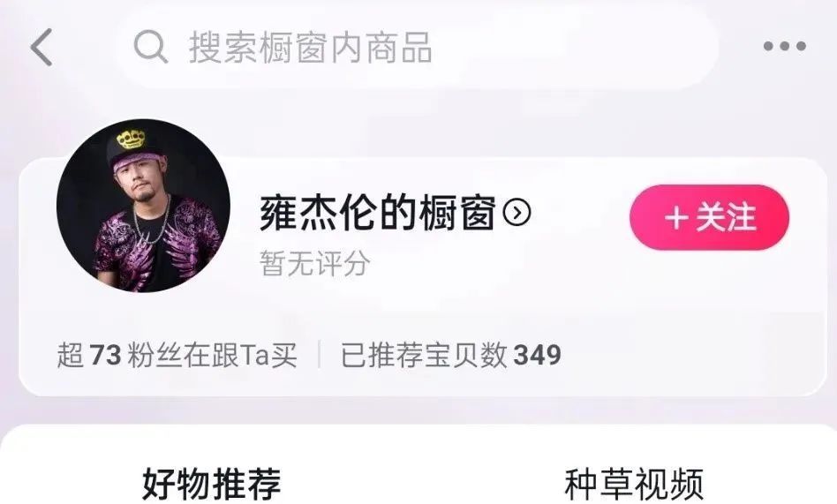Tap the bold number 73 fan count
The width and height of the screenshot is (837, 504).
pos(105,355)
